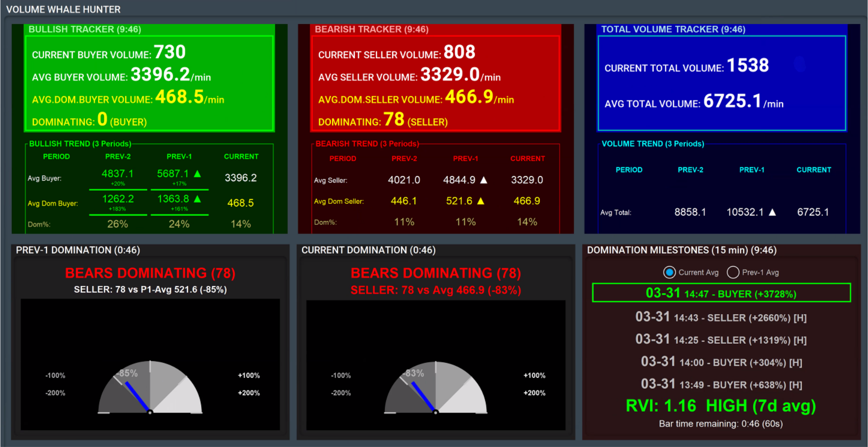Select the Current Avg radio button
Screen dimensions: 868x447
tap(670, 272)
